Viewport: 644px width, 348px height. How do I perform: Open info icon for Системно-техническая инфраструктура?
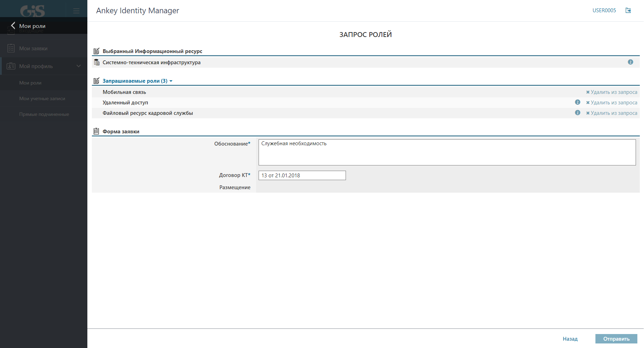(630, 62)
